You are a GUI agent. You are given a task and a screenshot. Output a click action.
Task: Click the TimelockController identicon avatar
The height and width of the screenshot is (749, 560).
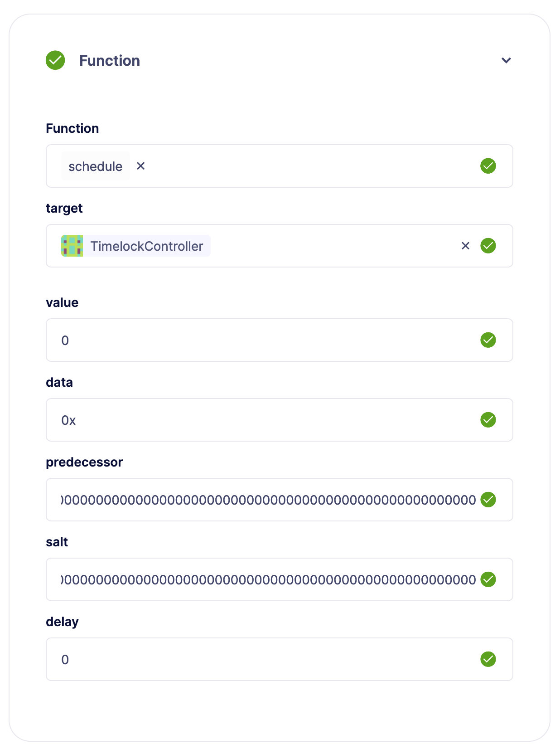coord(72,246)
